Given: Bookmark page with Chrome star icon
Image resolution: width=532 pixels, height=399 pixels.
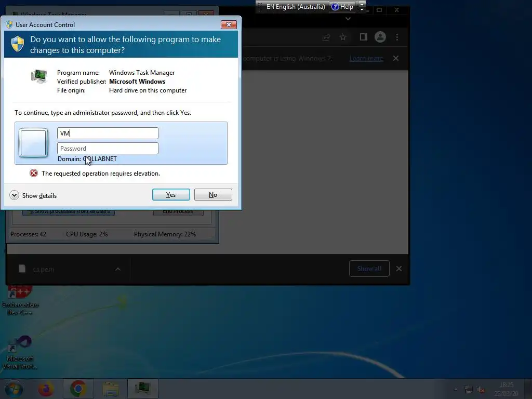Looking at the screenshot, I should pyautogui.click(x=343, y=37).
